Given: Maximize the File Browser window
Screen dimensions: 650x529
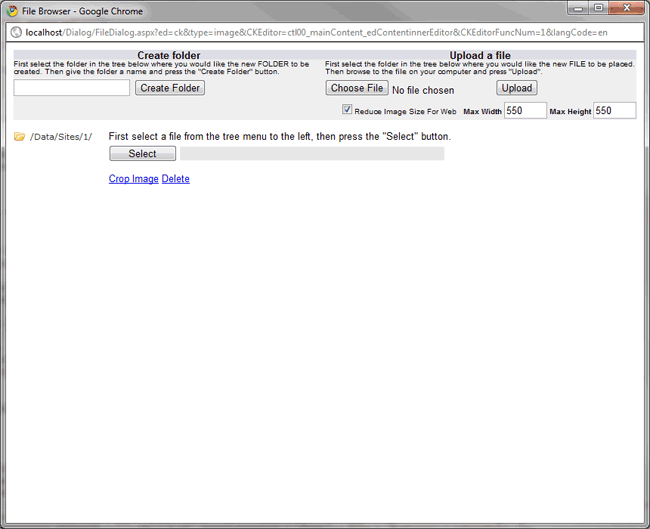Looking at the screenshot, I should click(596, 9).
